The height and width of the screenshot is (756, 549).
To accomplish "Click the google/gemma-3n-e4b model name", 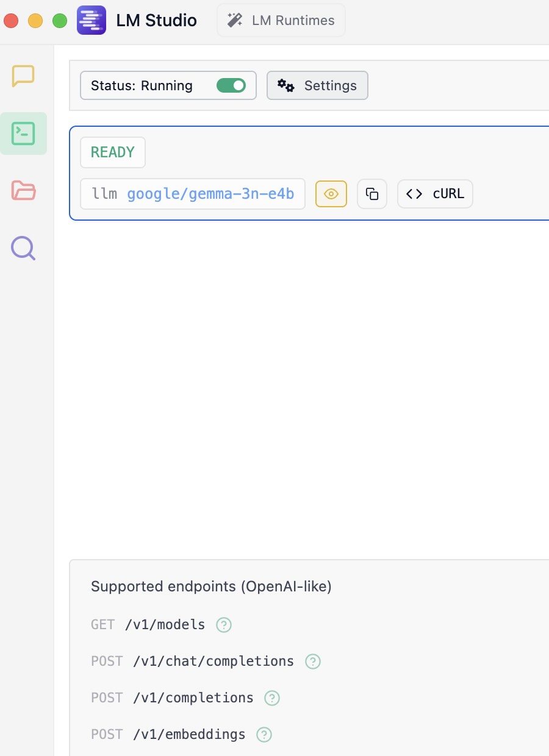I will pyautogui.click(x=210, y=193).
